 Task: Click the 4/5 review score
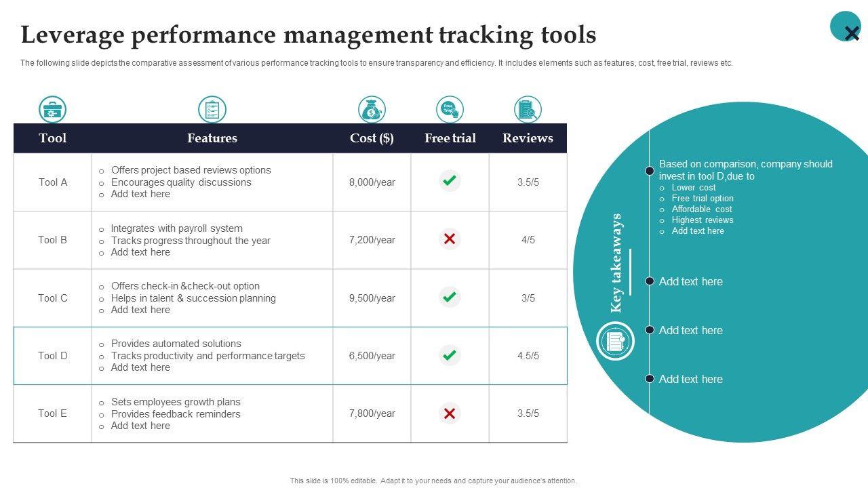(x=528, y=240)
